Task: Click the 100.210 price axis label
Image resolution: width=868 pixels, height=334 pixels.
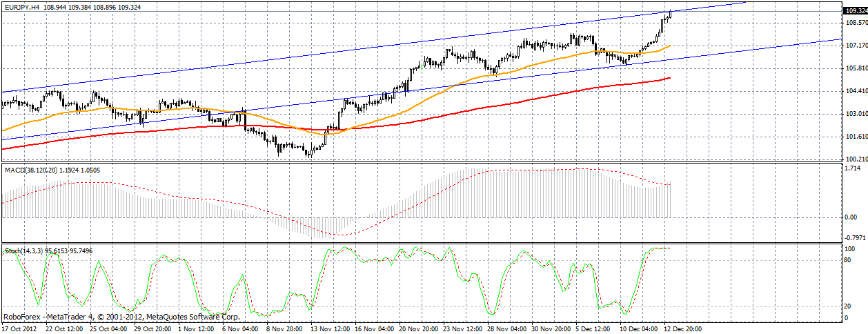Action: coord(856,159)
